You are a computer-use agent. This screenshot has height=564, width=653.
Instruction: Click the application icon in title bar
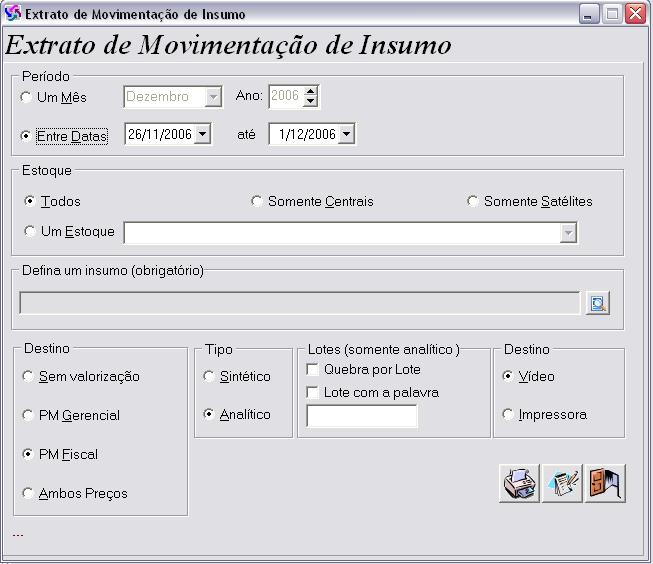pos(12,13)
